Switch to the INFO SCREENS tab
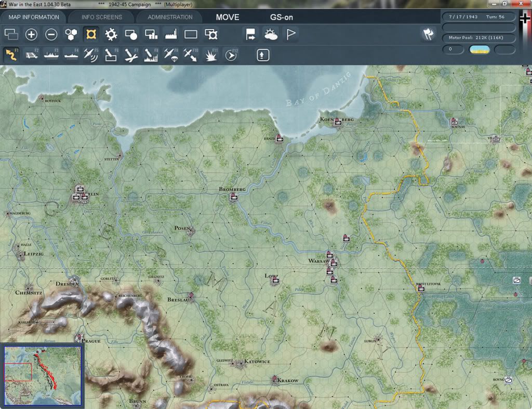The image size is (532, 409). click(x=101, y=17)
